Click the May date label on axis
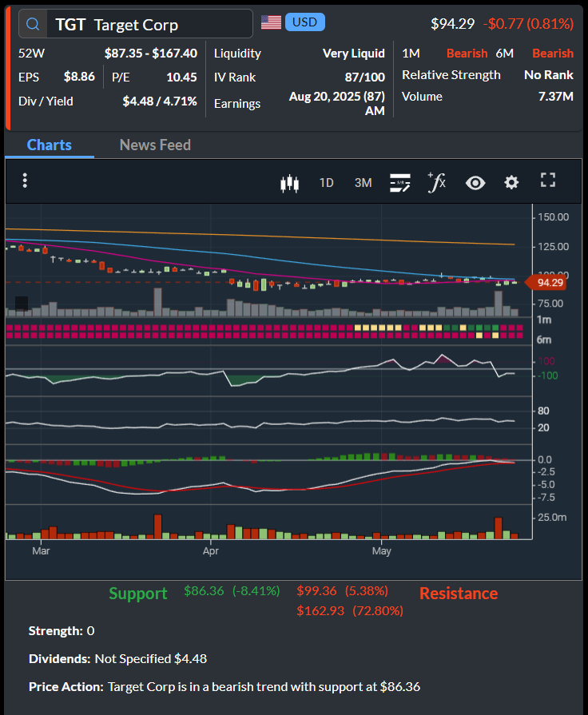The image size is (588, 715). [381, 551]
